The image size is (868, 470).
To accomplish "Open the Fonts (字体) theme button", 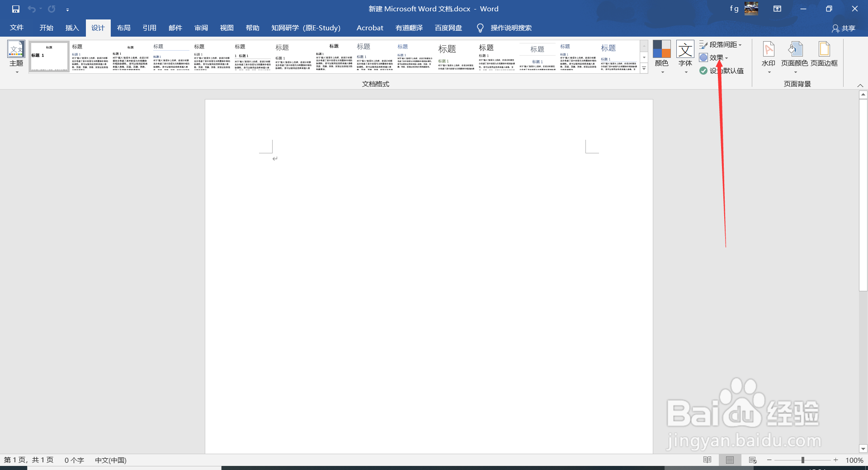I will click(685, 57).
